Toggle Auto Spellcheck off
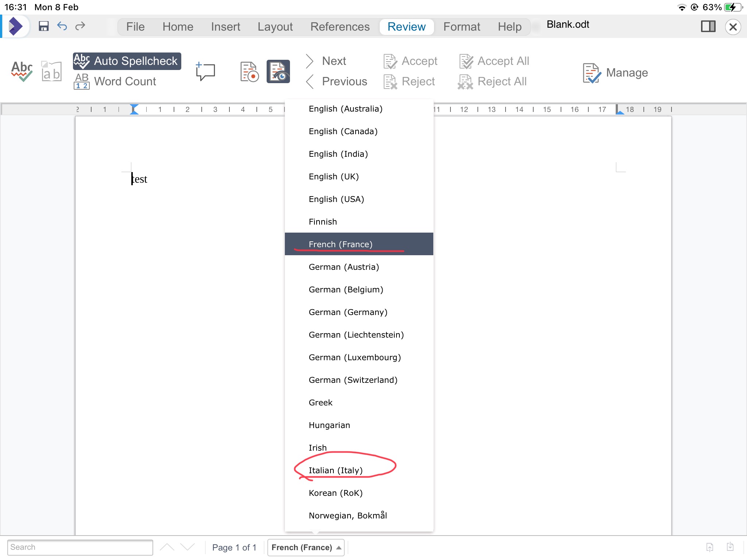Screen dimensions: 747x560 point(127,61)
